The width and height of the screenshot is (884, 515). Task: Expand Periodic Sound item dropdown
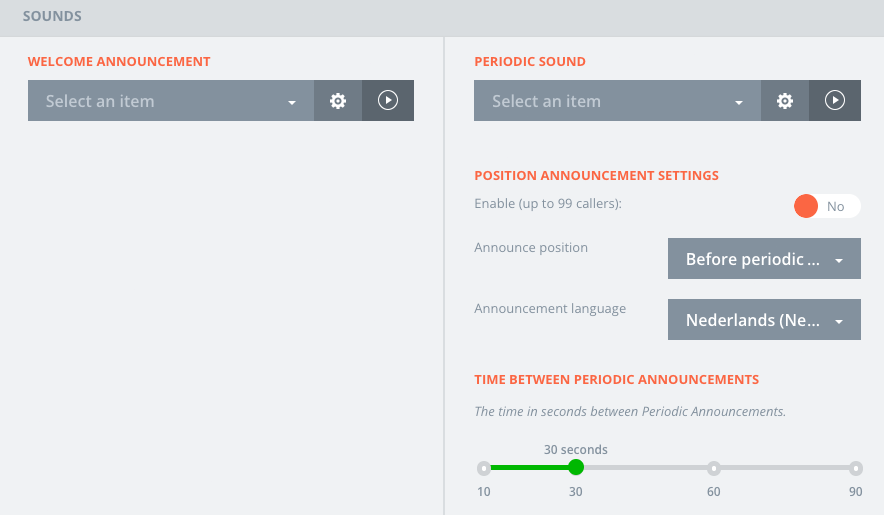(x=617, y=101)
